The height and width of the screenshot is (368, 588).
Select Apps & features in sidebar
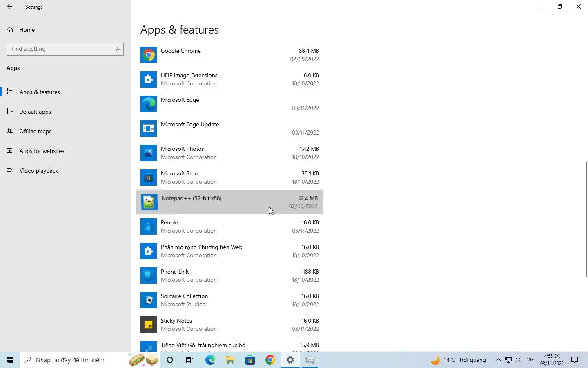(x=65, y=92)
